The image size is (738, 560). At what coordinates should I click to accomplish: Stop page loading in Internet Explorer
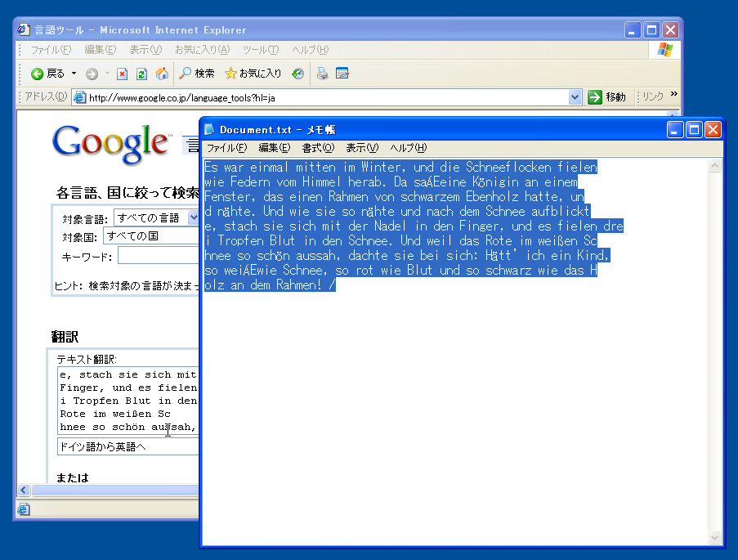tap(123, 74)
